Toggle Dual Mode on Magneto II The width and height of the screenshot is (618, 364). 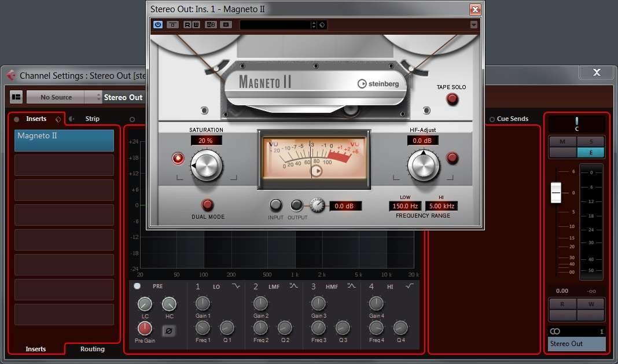pos(207,205)
